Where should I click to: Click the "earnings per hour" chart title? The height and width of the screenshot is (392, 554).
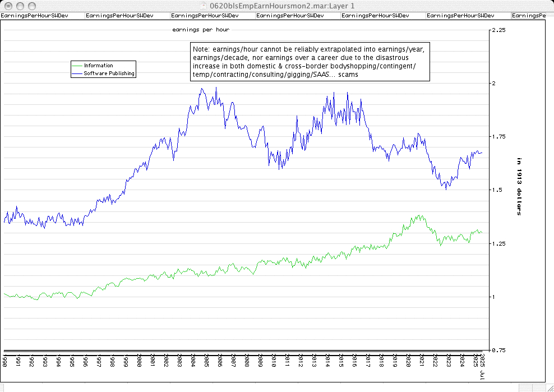pos(201,29)
